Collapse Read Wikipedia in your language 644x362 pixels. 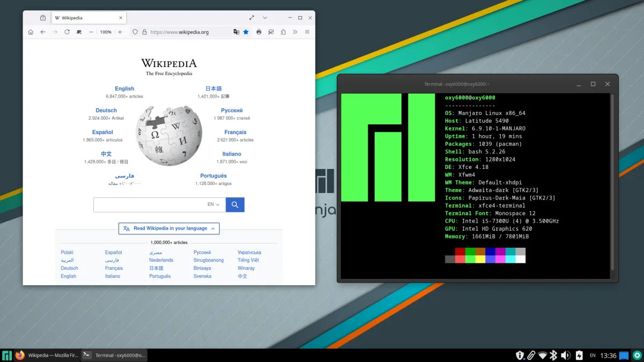coord(169,228)
